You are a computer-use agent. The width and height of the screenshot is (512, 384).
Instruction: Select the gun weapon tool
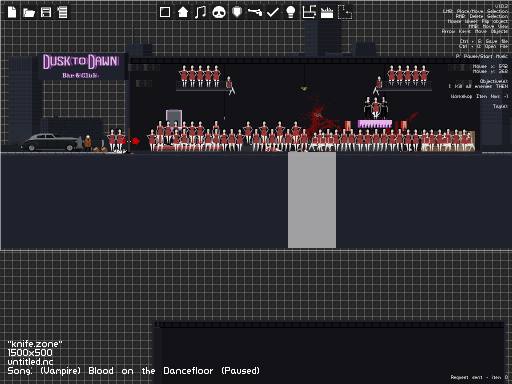pos(255,12)
